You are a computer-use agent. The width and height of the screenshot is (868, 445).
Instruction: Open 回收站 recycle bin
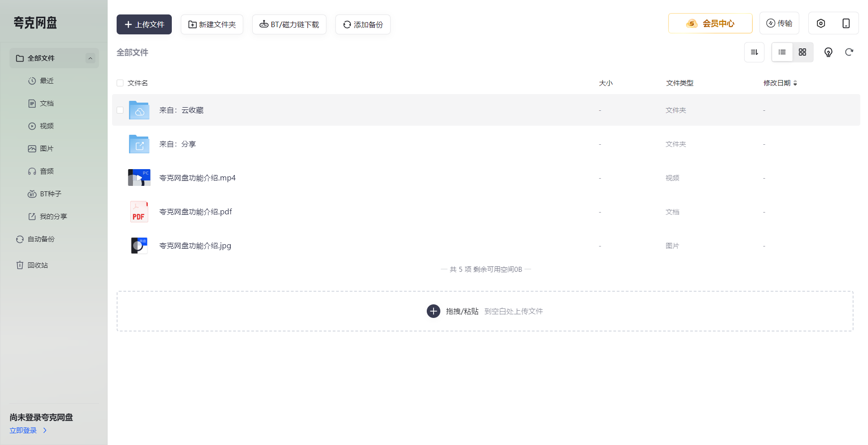click(38, 265)
